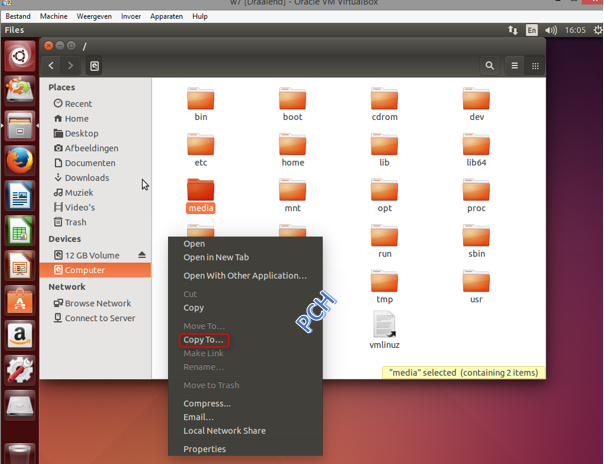
Task: Open Ubuntu Software Center from launcher
Action: click(20, 301)
